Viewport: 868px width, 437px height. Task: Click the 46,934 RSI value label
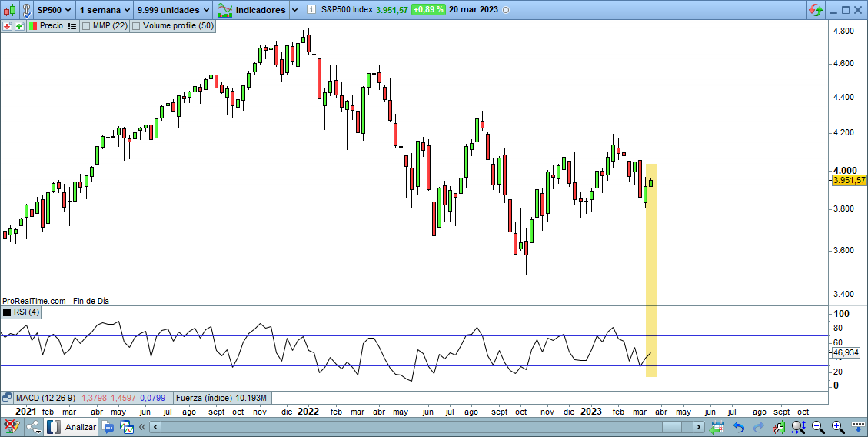[x=845, y=353]
